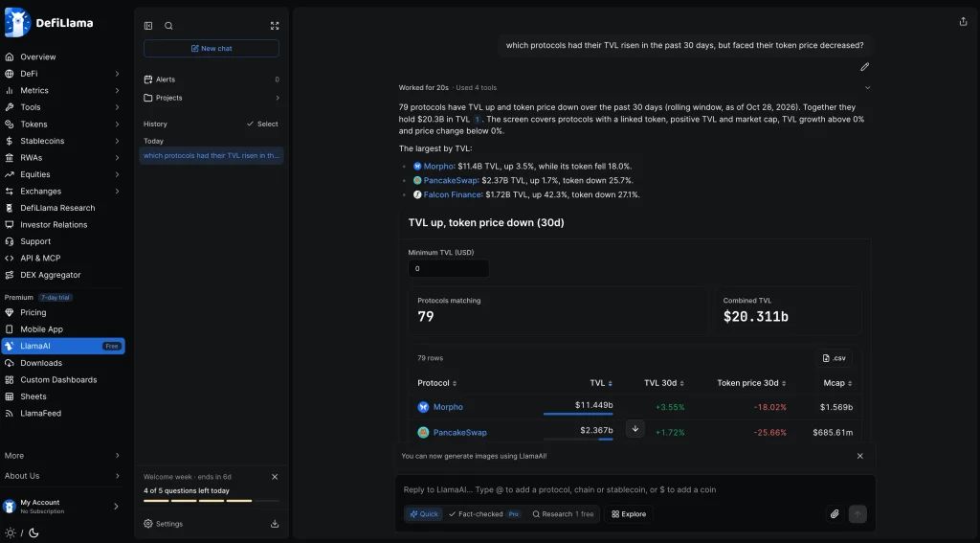
Task: Expand the More menu
Action: (62, 456)
